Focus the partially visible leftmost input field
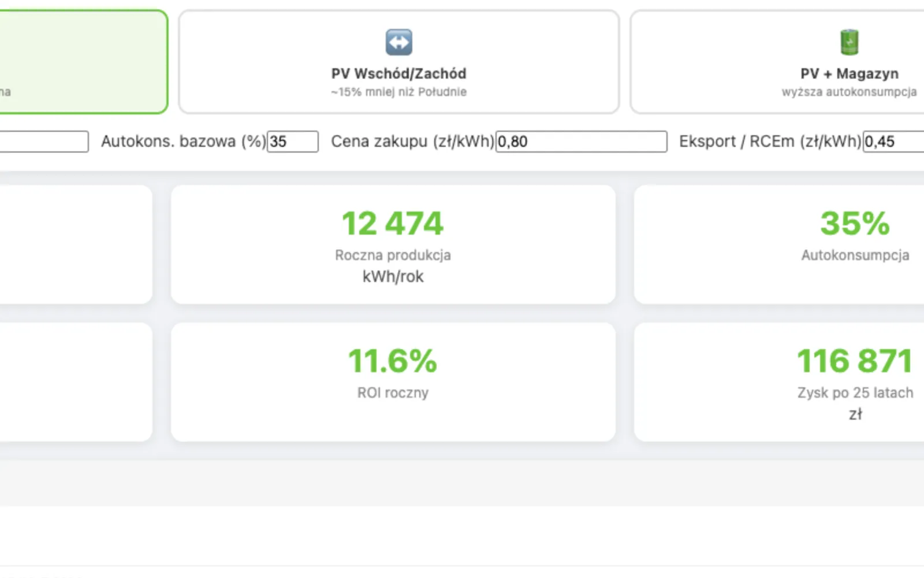 pyautogui.click(x=44, y=142)
